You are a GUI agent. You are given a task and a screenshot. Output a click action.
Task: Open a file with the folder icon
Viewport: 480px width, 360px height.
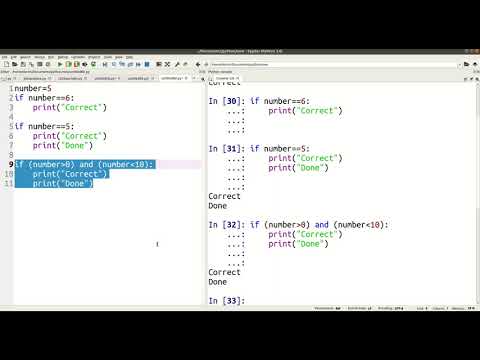(15, 64)
